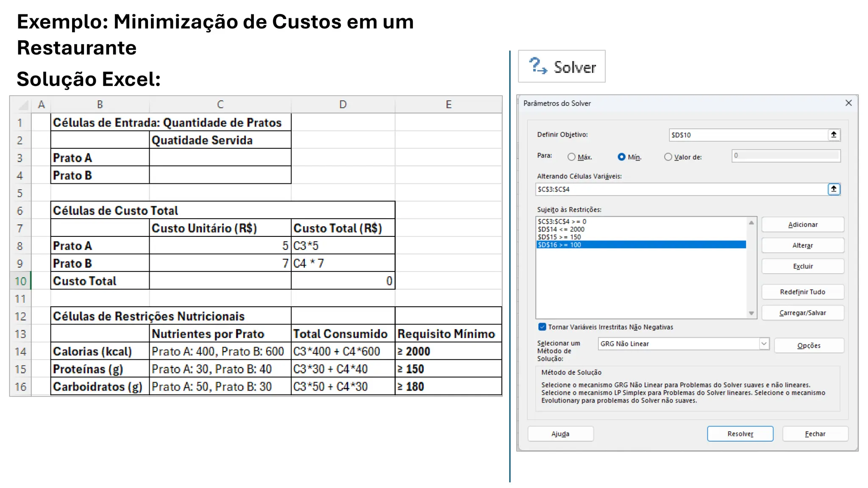Click the Alterando Células Variáveis field
The width and height of the screenshot is (868, 488).
(682, 189)
